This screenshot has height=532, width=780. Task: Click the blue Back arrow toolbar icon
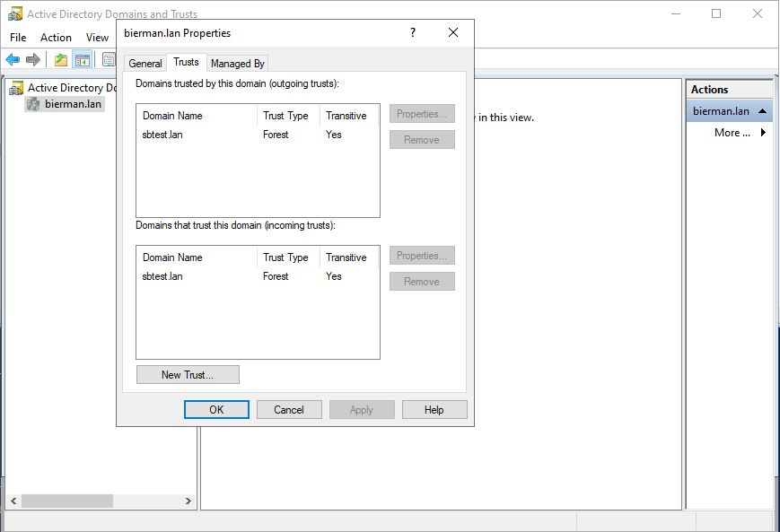pyautogui.click(x=13, y=60)
